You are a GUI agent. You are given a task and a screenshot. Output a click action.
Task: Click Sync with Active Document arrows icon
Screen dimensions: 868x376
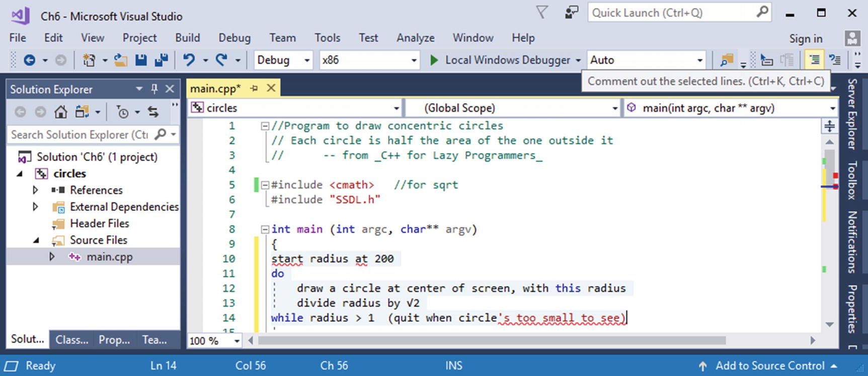[153, 112]
